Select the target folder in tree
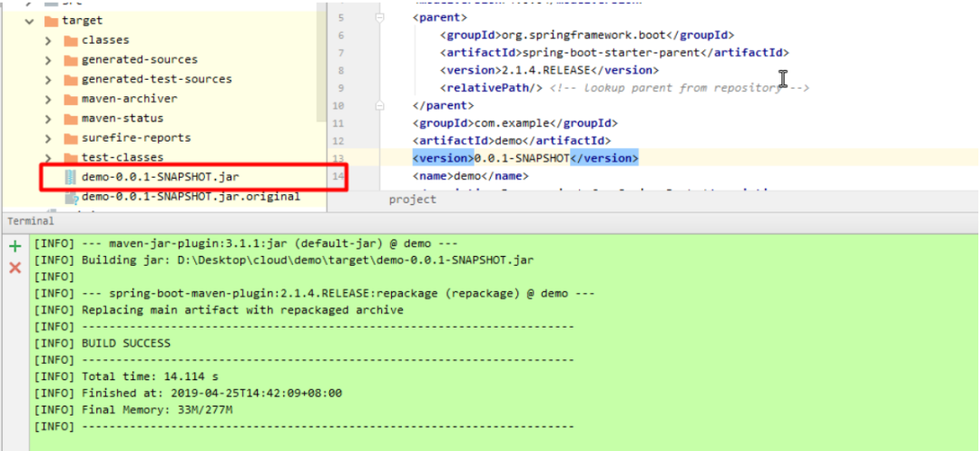Image resolution: width=980 pixels, height=451 pixels. point(82,21)
